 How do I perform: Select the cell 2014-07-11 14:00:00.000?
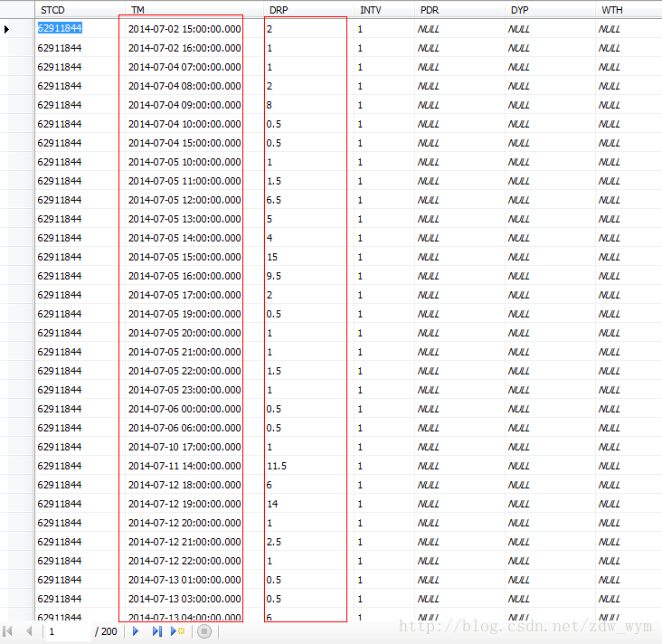click(184, 466)
